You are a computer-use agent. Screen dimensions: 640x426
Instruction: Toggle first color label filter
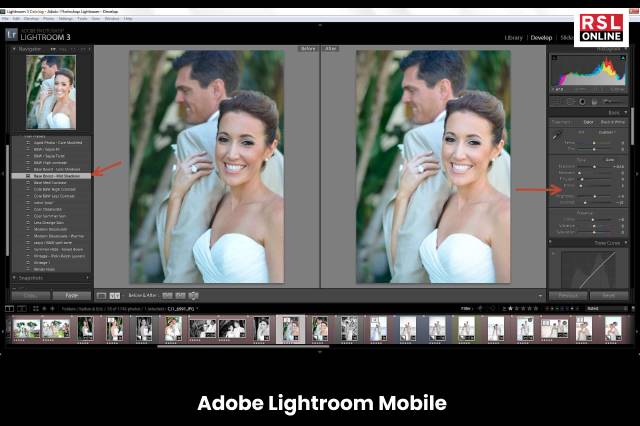[548, 308]
